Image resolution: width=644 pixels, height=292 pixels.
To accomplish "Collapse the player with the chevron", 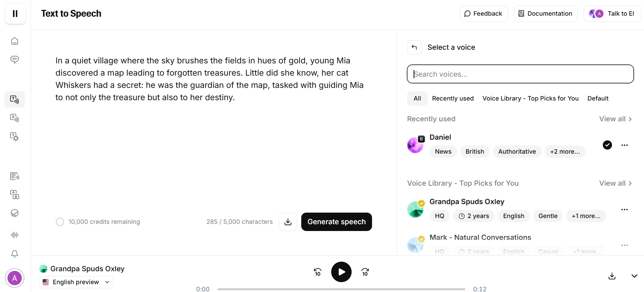I will [634, 276].
